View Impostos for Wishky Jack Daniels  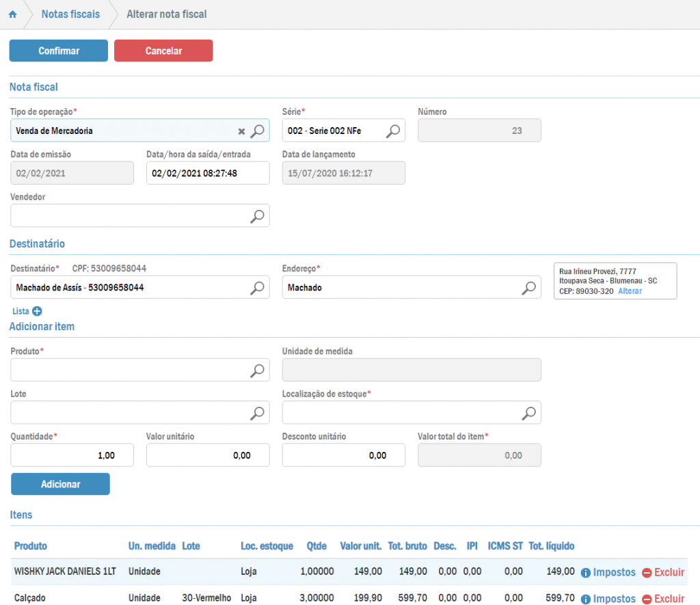(608, 573)
